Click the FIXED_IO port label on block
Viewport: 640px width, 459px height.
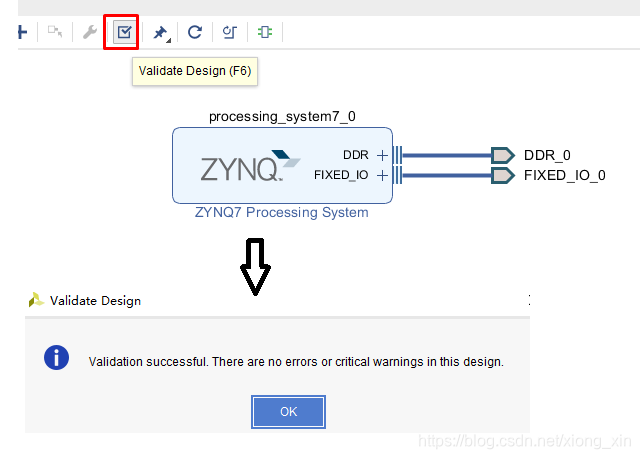click(x=341, y=175)
